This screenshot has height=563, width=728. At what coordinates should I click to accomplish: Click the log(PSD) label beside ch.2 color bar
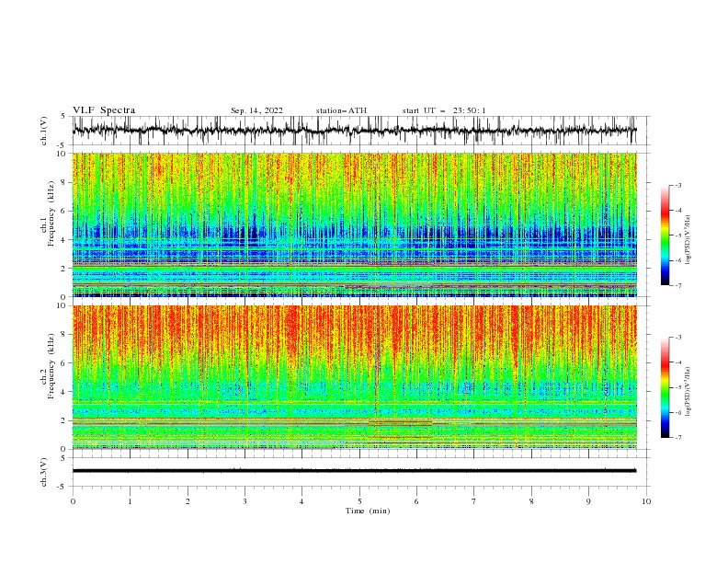click(x=688, y=392)
